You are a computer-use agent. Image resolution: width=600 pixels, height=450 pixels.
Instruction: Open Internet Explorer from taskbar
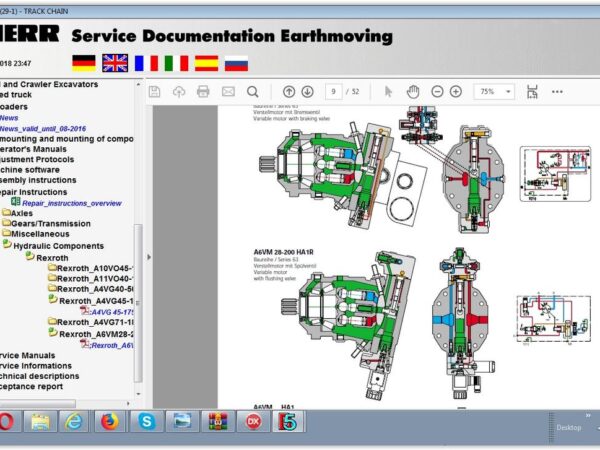point(74,422)
